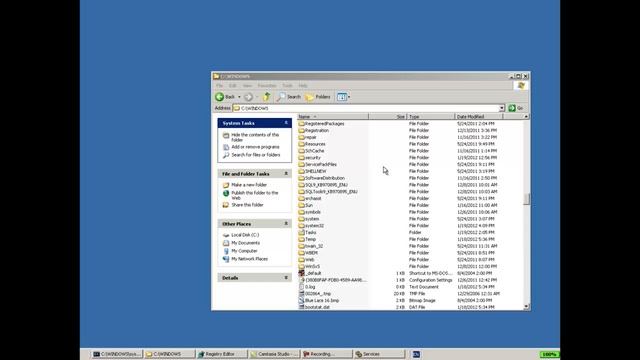
Task: Click the Forward arrow icon in toolbar
Action: [248, 97]
